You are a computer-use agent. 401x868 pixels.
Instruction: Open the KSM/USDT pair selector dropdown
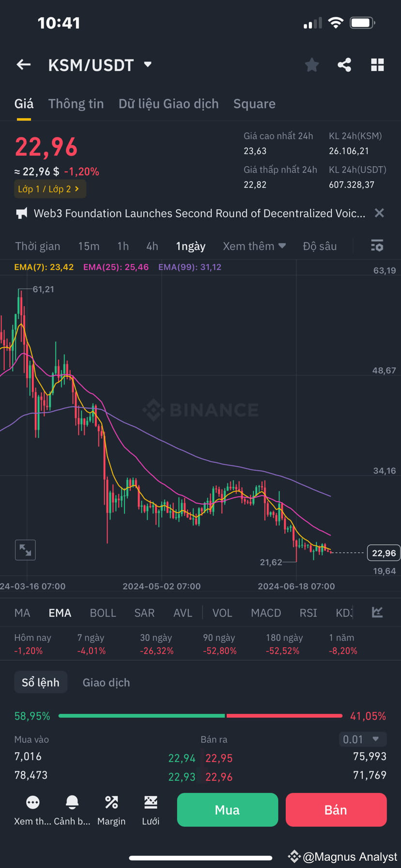pos(100,65)
